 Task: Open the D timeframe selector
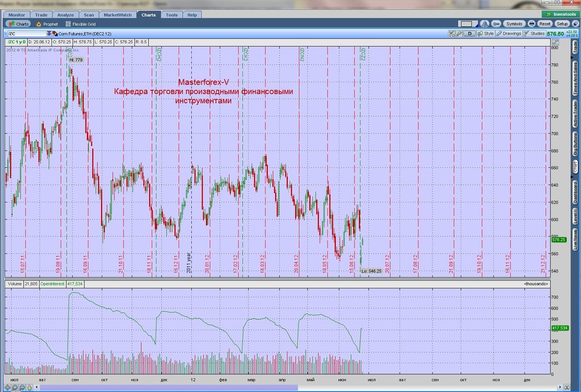coord(469,33)
